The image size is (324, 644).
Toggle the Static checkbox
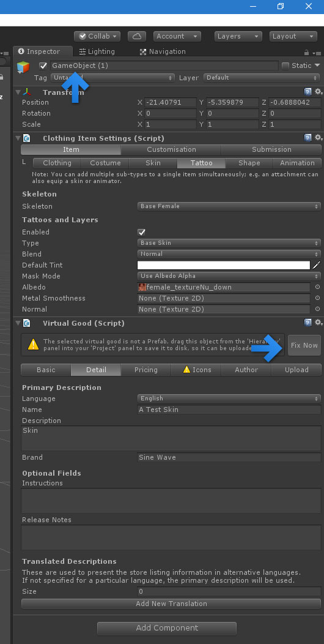(x=285, y=66)
